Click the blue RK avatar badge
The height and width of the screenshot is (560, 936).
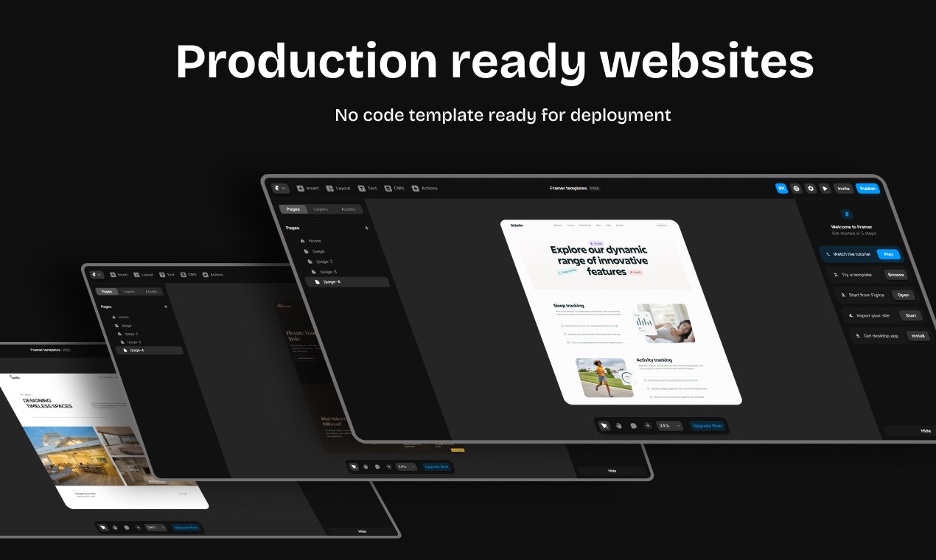[781, 189]
